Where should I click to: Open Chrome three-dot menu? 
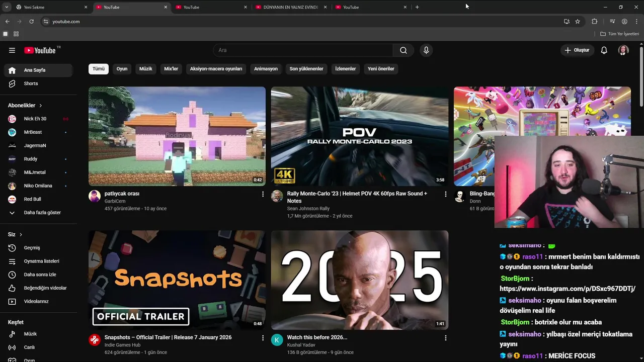(637, 22)
